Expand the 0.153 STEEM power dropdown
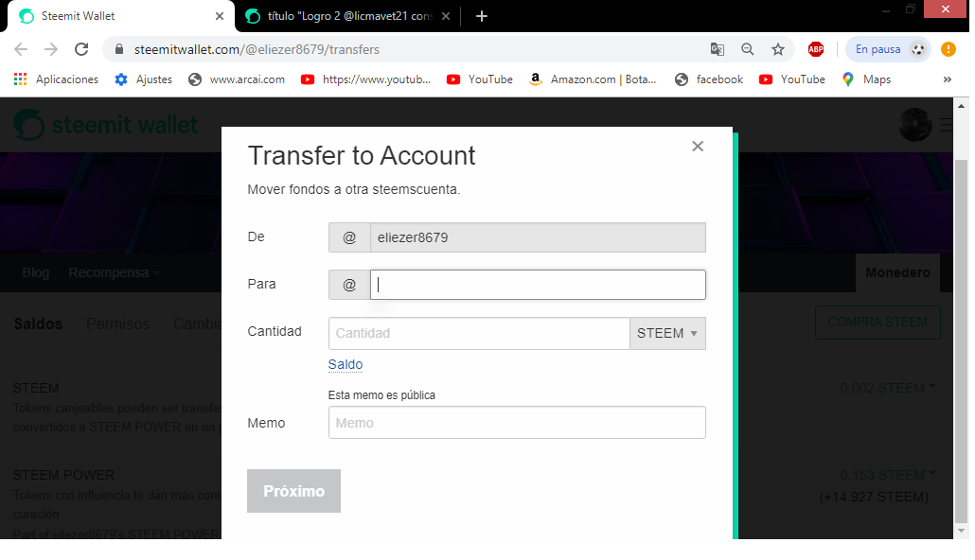Image resolution: width=975 pixels, height=560 pixels. click(888, 476)
